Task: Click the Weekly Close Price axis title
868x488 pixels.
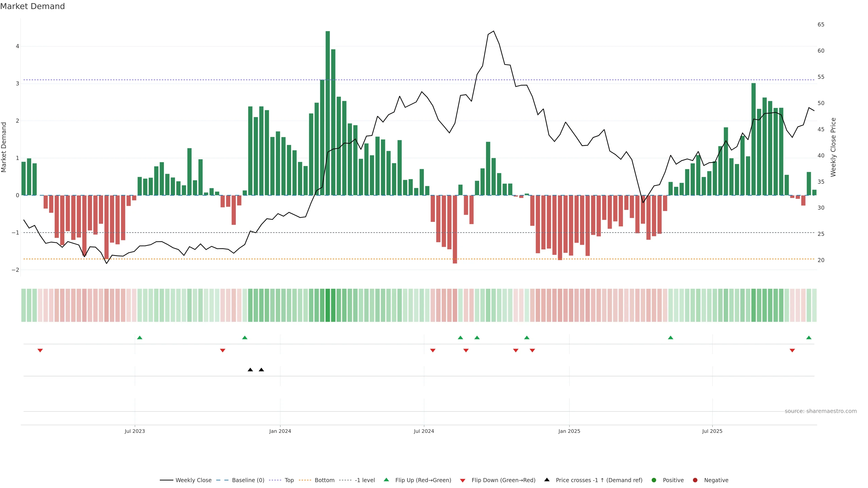Action: (833, 147)
